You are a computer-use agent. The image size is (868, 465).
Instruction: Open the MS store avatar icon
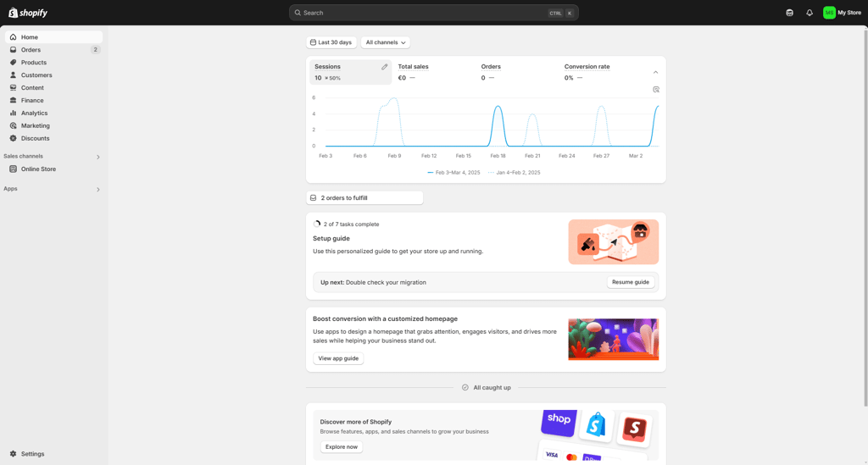click(829, 13)
